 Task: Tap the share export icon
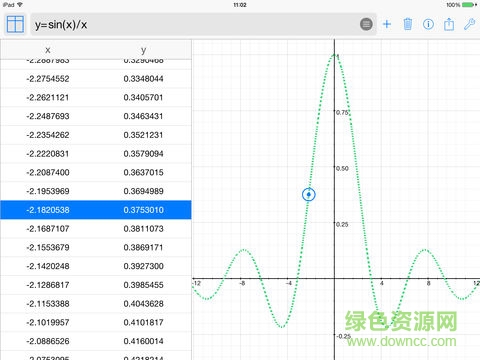(x=449, y=24)
